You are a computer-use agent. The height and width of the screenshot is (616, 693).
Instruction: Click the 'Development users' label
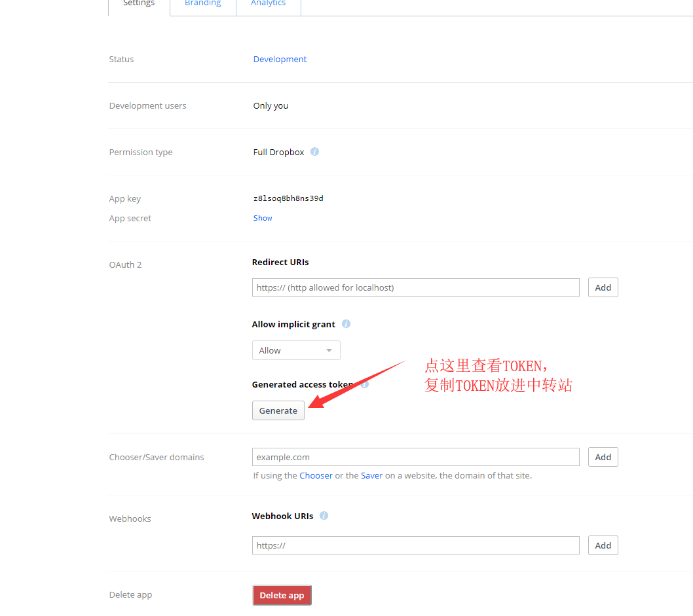click(147, 106)
